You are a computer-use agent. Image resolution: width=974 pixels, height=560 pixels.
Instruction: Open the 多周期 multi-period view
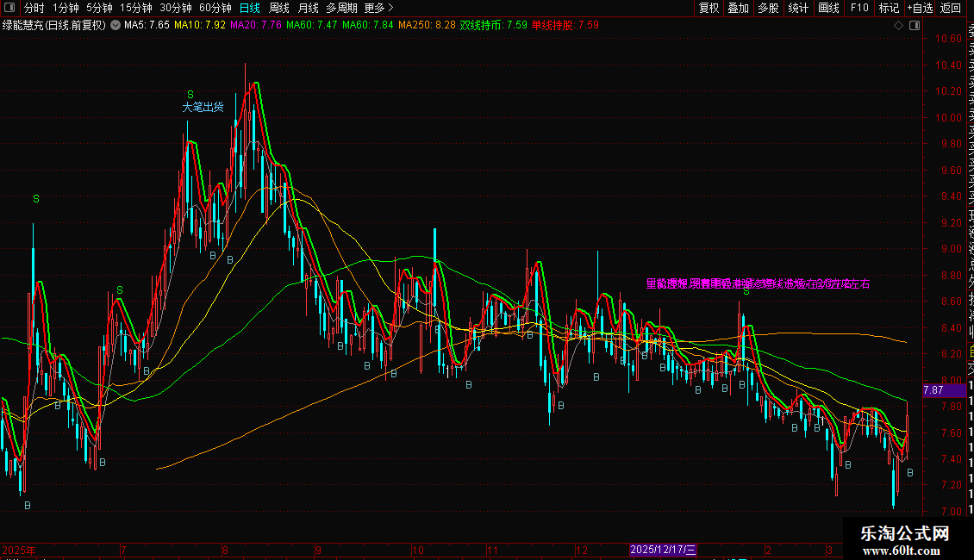tap(341, 8)
